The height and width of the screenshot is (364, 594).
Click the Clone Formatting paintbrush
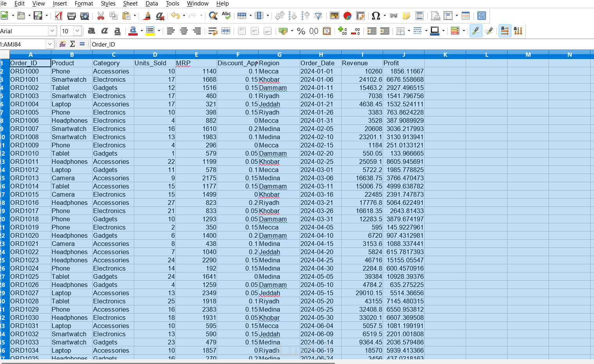(x=147, y=16)
